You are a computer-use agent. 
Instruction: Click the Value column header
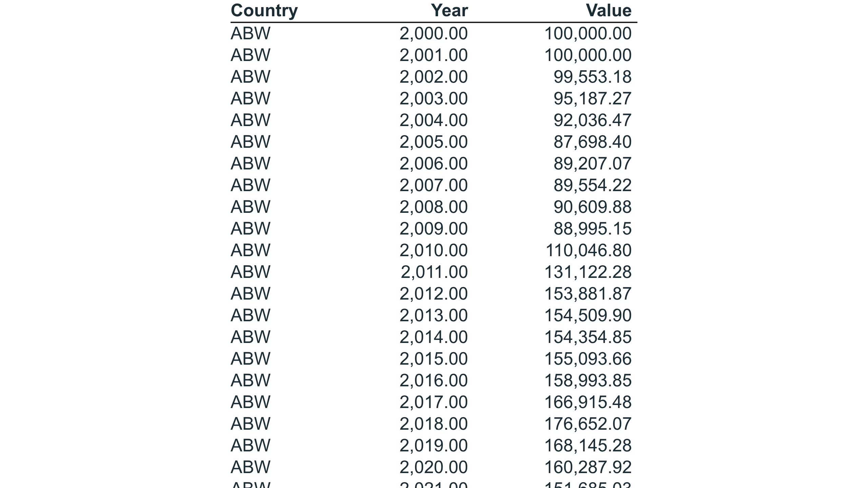pos(609,11)
